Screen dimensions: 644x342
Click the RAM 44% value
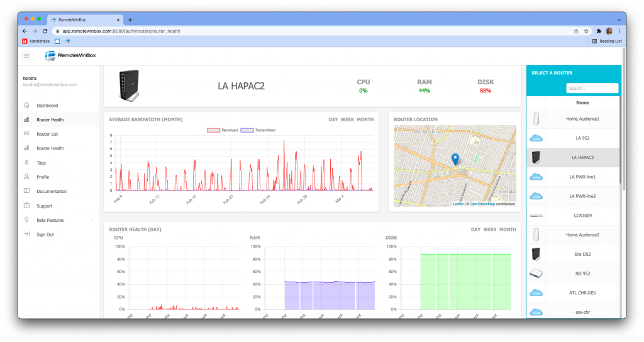425,91
